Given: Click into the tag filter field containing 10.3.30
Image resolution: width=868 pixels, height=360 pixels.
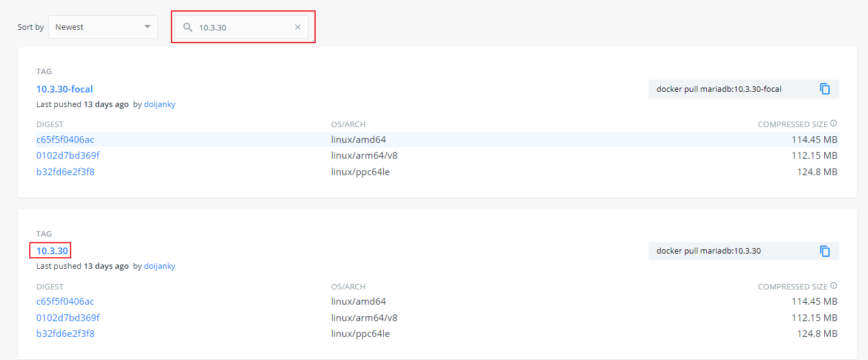Looking at the screenshot, I should (x=241, y=27).
